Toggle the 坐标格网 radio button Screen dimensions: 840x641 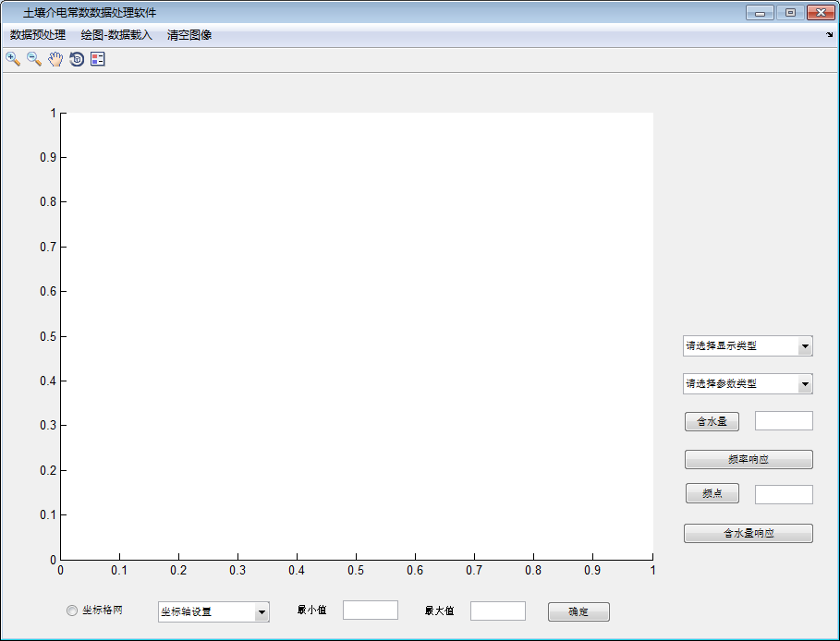(73, 611)
